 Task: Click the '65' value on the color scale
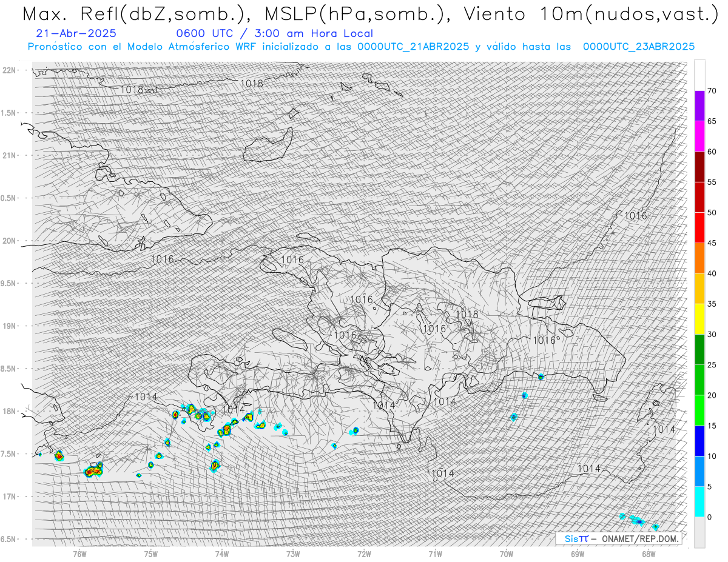click(712, 121)
